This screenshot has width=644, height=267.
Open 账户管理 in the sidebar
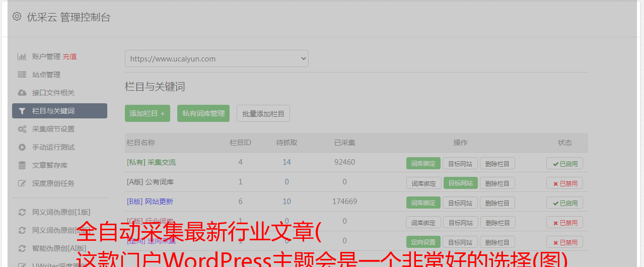click(46, 56)
